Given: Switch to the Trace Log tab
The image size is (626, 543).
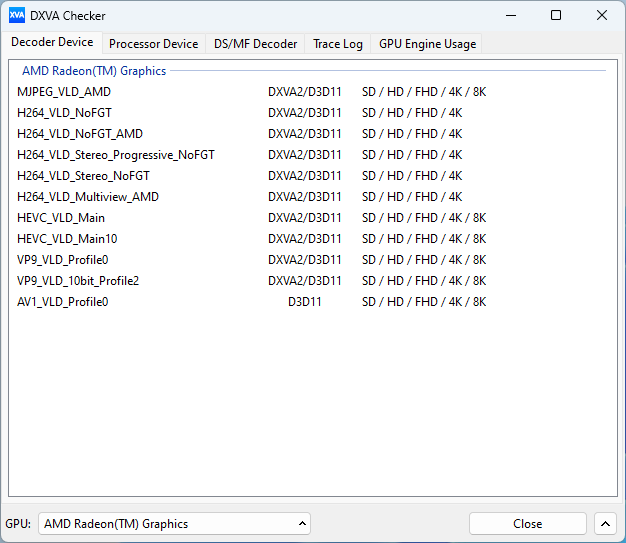Looking at the screenshot, I should coord(338,44).
